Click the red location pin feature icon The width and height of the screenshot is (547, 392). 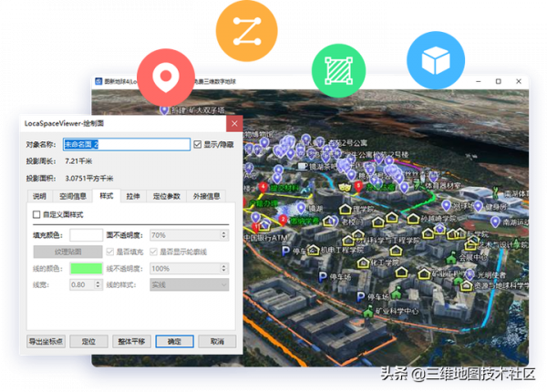[166, 77]
